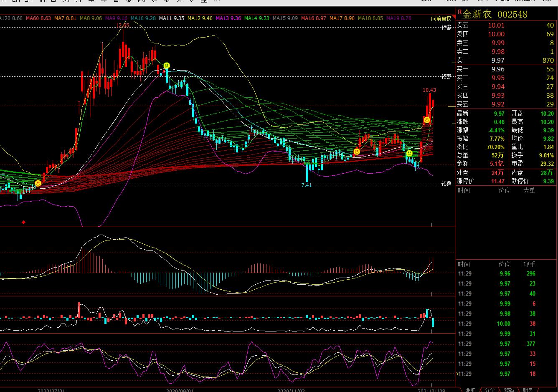Click the 市盈 value 29.32
Screen dimensions: 558x392
(x=547, y=164)
